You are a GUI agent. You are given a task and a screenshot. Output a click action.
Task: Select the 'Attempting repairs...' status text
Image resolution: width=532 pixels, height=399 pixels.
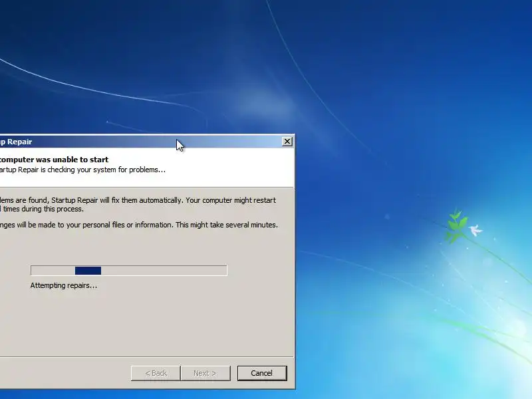click(x=64, y=285)
